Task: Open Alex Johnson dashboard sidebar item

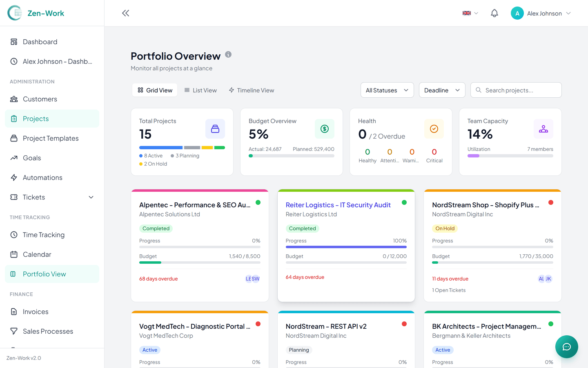Action: (52, 61)
